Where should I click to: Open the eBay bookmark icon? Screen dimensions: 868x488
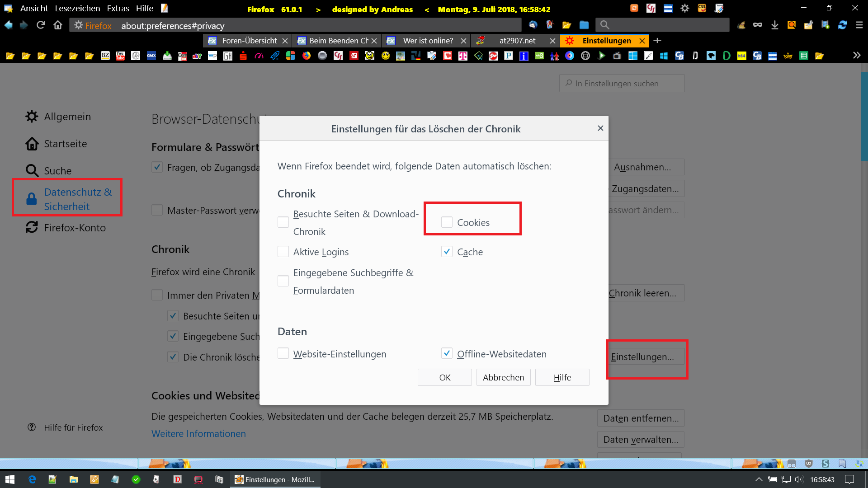coord(197,56)
